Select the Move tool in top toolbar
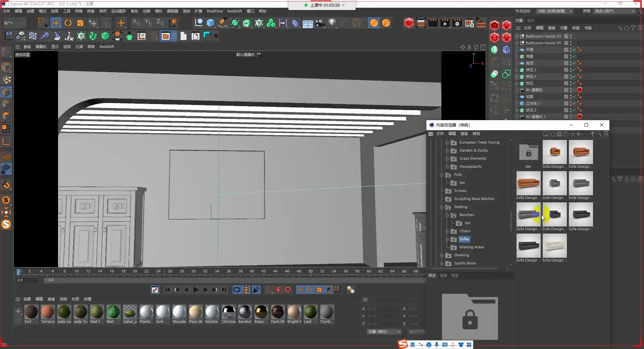 pos(56,23)
